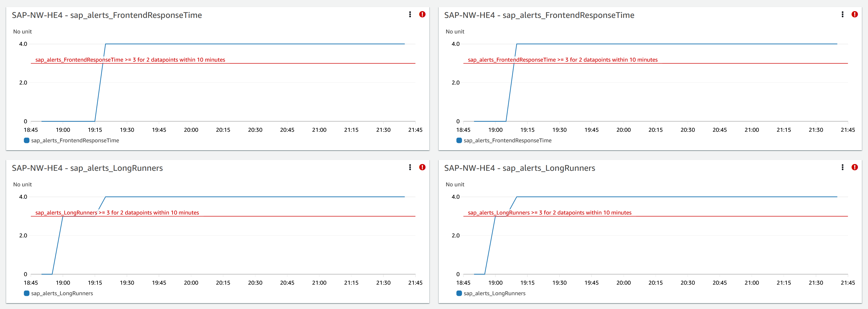Click the alarm status icon on the bottom-right LongRunners widget

pos(855,167)
